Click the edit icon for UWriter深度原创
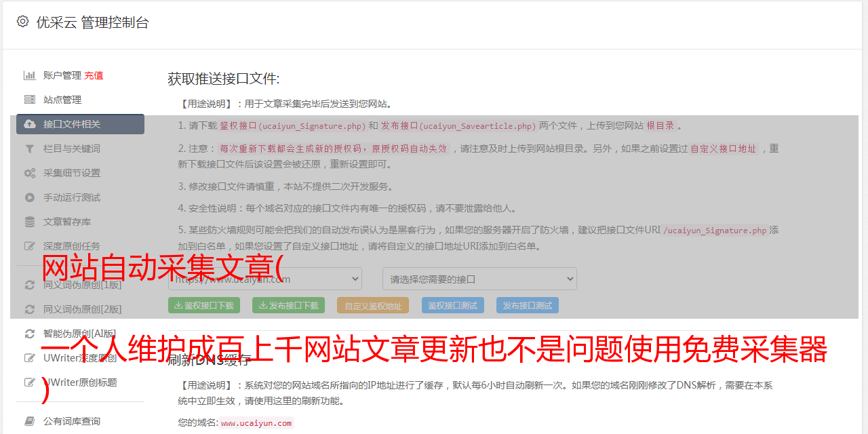 pos(30,358)
